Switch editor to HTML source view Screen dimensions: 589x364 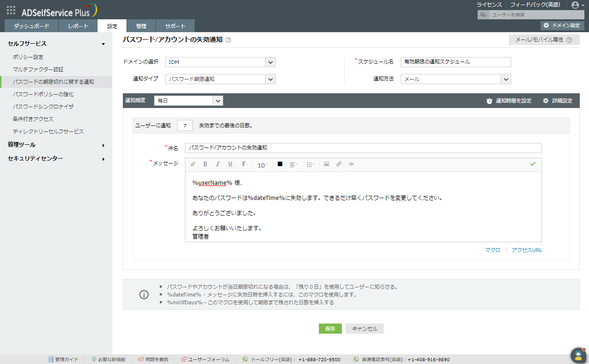click(351, 164)
